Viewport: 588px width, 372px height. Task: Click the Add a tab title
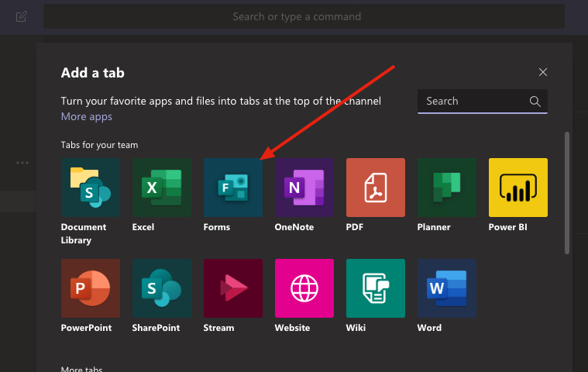(93, 73)
